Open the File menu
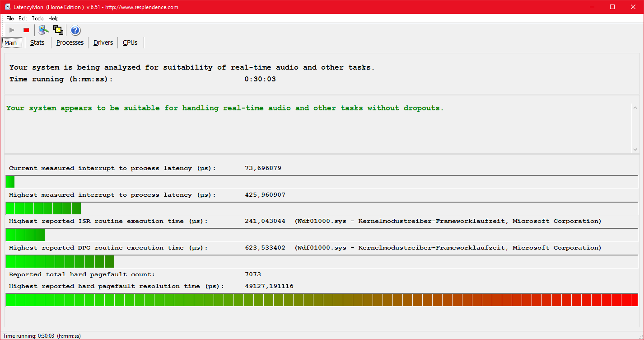The image size is (644, 340). click(10, 19)
